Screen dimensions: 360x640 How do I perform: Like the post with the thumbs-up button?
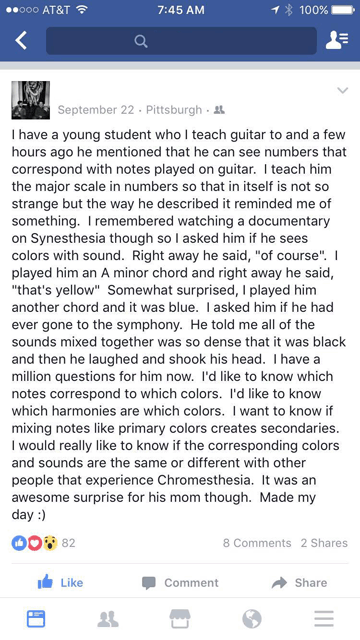pos(60,582)
